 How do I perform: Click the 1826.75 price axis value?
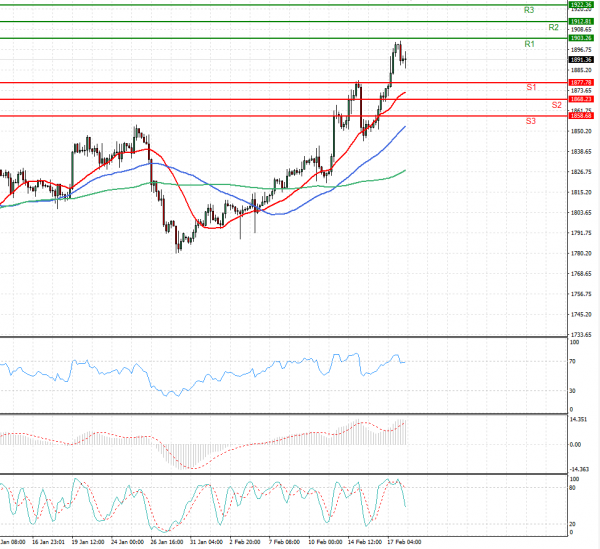pyautogui.click(x=581, y=172)
